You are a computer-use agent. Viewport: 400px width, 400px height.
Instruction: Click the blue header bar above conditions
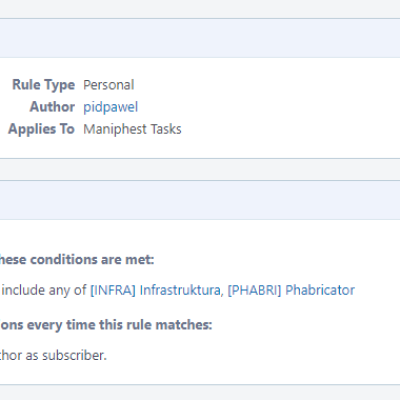pos(200,200)
